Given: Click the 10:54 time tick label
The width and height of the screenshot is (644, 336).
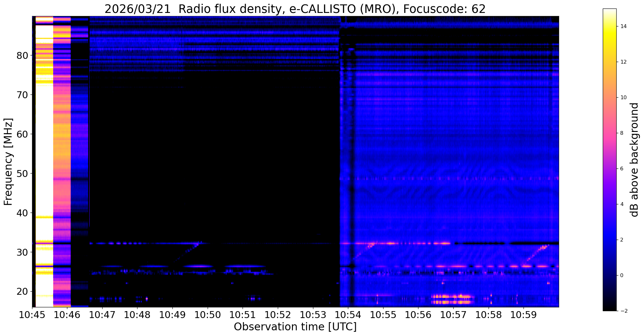Looking at the screenshot, I should 348,315.
